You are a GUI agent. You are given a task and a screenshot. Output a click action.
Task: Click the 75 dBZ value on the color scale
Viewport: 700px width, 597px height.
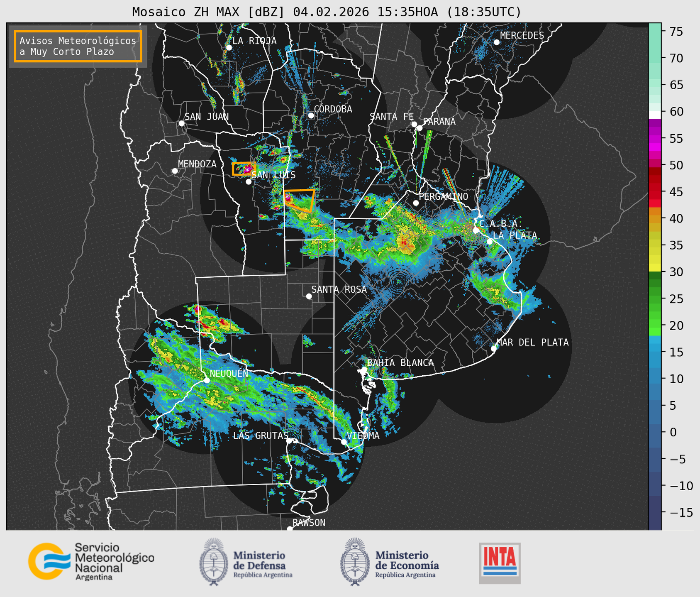[676, 32]
